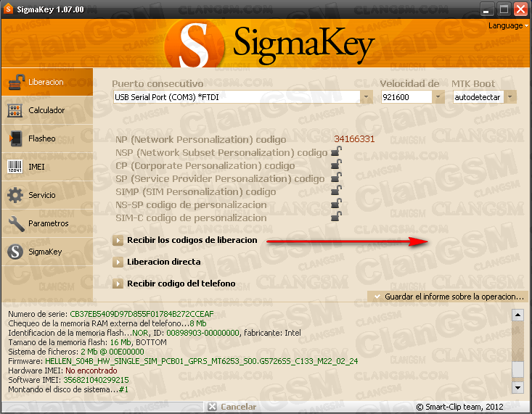Image resolution: width=532 pixels, height=414 pixels.
Task: Click the USB Serial Port (COM3) field
Action: tap(237, 97)
